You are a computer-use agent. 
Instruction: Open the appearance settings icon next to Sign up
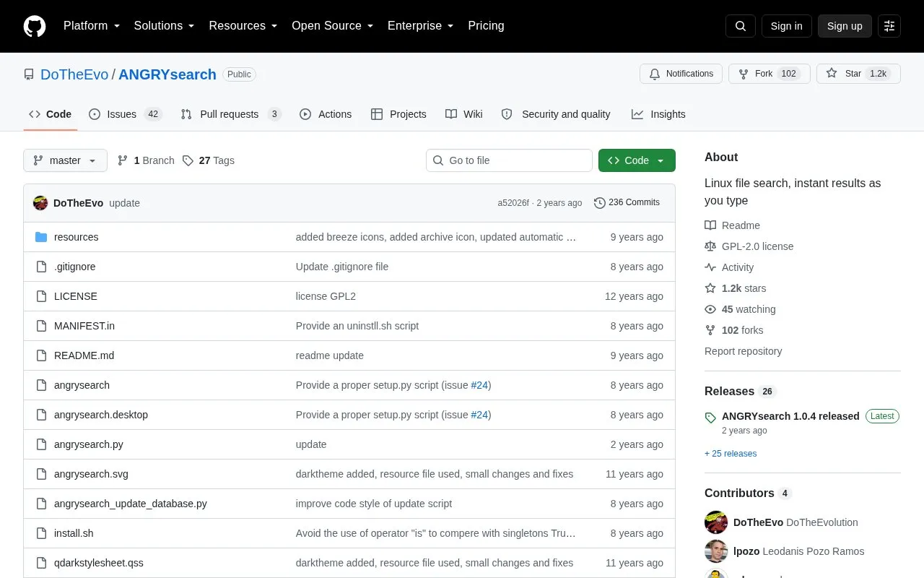click(x=889, y=26)
